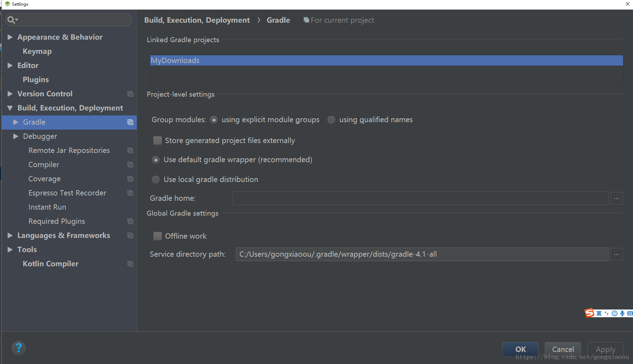Screen dimensions: 633x364
Task: Enable the Offline work checkbox
Action: coord(158,236)
